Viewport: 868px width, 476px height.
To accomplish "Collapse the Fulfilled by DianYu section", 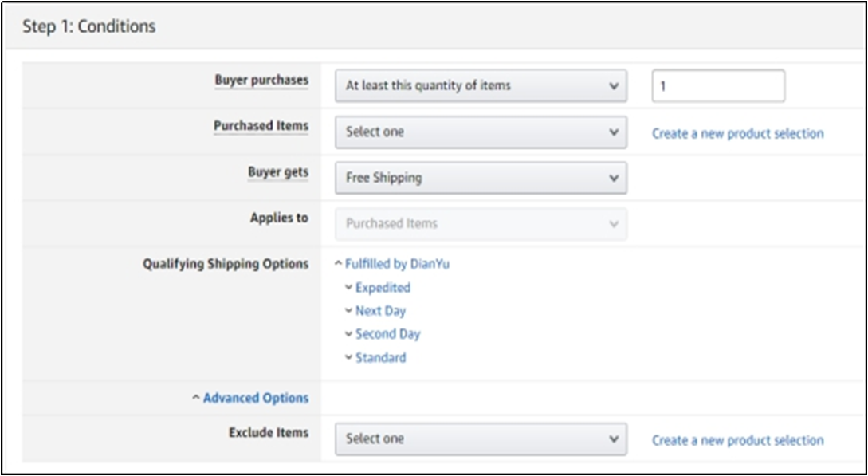I will pos(396,264).
